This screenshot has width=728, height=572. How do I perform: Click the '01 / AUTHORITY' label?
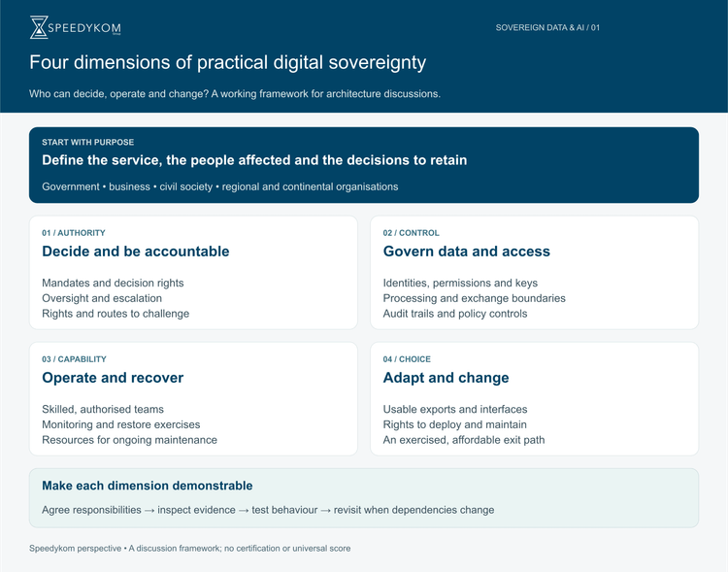pyautogui.click(x=74, y=233)
